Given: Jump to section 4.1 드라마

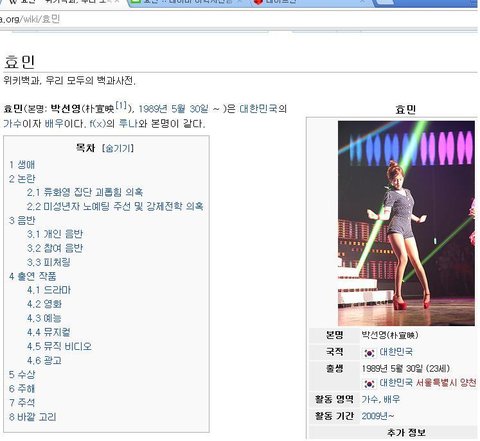Looking at the screenshot, I should (x=49, y=290).
